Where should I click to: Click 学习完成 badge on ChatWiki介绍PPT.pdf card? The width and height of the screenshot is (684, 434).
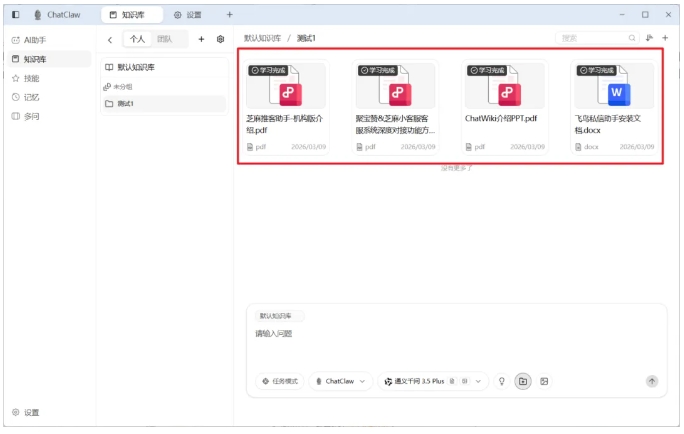487,70
